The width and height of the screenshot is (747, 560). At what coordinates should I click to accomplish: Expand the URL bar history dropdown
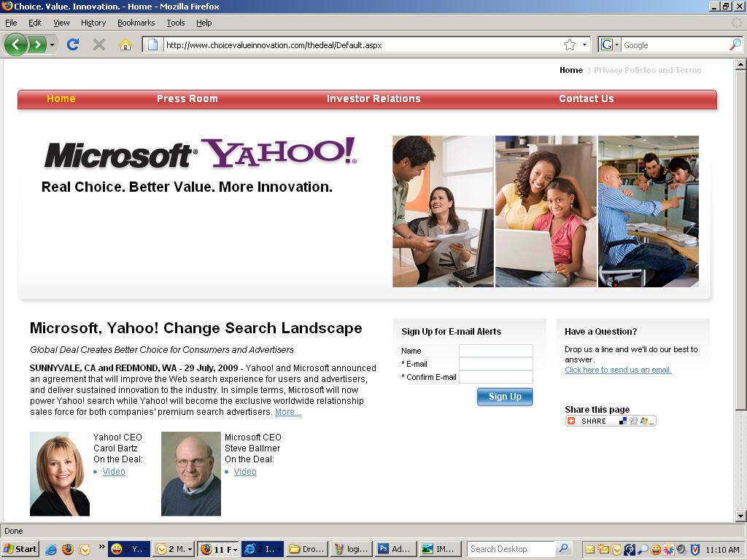pyautogui.click(x=584, y=44)
